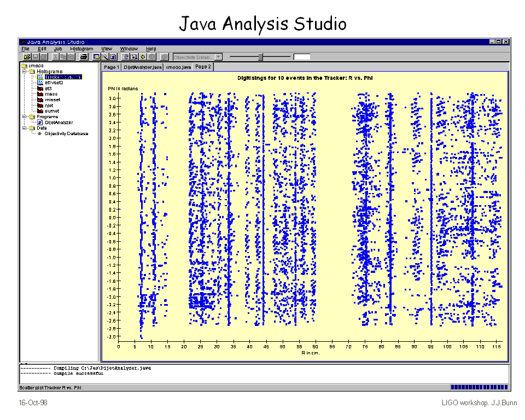Click the text field beside the slider
Screen dimensions: 525x420
click(x=301, y=56)
